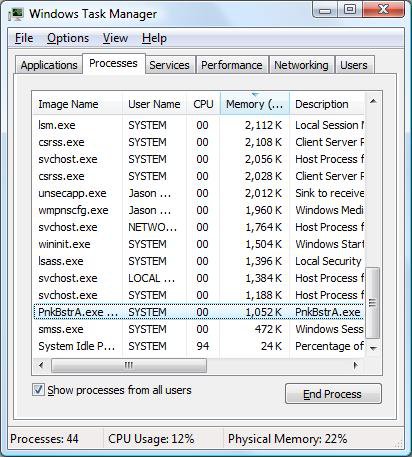
Task: Select the Processes tab
Action: click(113, 63)
